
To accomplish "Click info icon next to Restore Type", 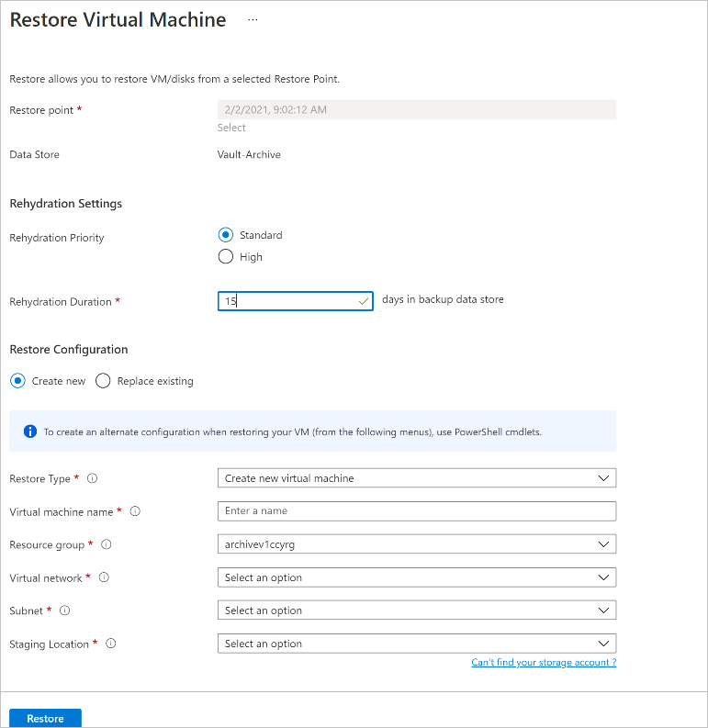I will (92, 478).
